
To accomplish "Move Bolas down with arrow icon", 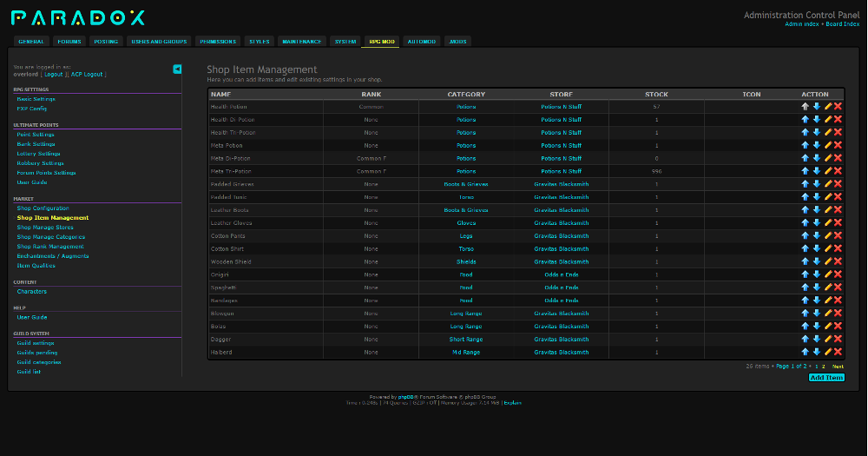I will pyautogui.click(x=817, y=326).
